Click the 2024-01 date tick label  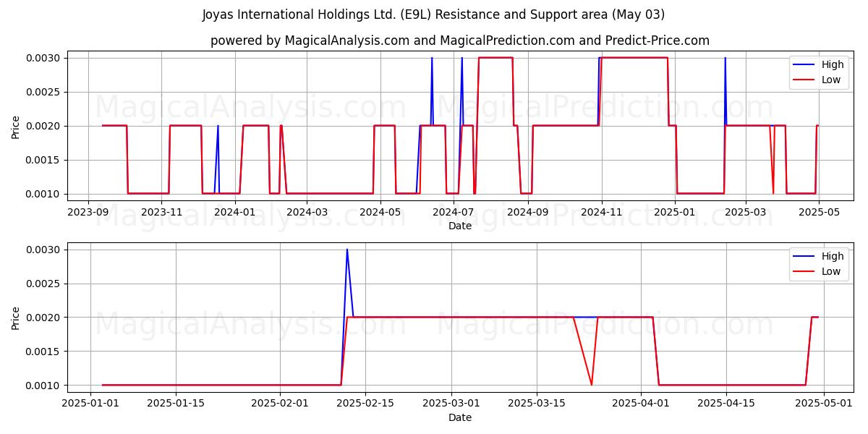tap(234, 212)
